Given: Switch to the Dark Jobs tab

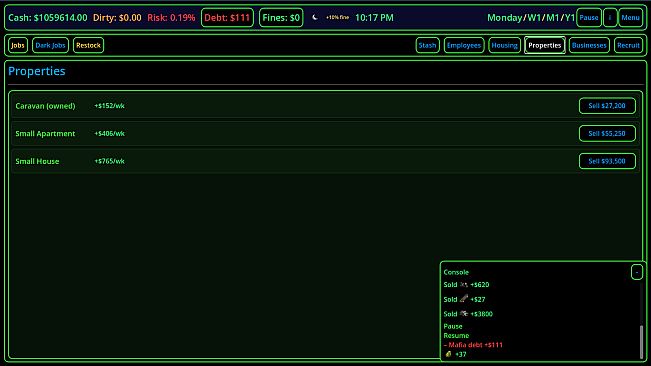Looking at the screenshot, I should pyautogui.click(x=50, y=45).
